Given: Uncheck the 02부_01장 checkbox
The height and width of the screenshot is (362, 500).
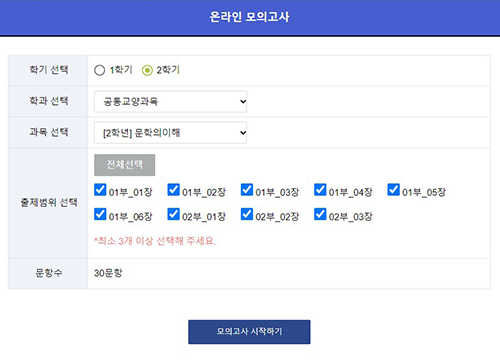Looking at the screenshot, I should point(173,214).
